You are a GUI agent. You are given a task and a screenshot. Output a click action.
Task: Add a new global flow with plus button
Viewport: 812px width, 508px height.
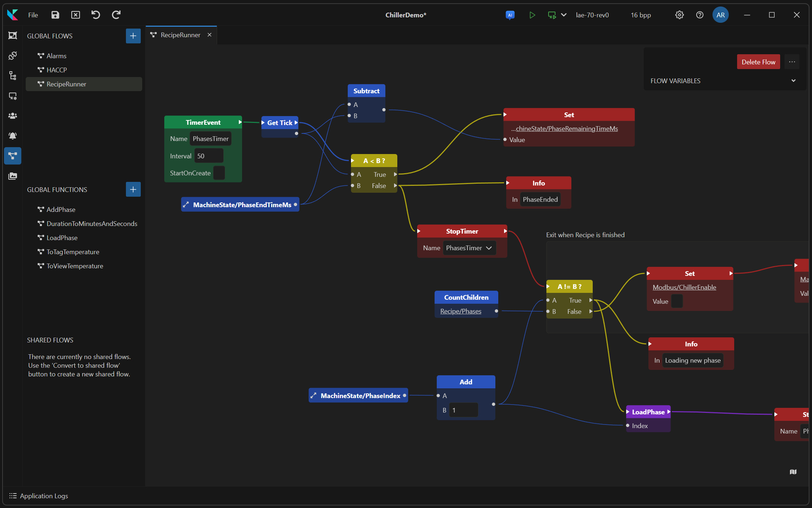point(133,36)
